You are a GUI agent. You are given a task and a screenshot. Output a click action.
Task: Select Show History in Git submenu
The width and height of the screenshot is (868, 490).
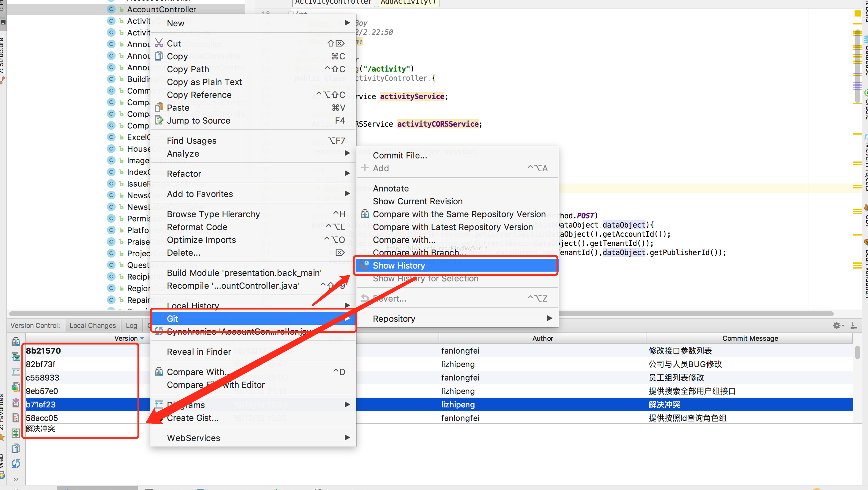click(x=399, y=265)
